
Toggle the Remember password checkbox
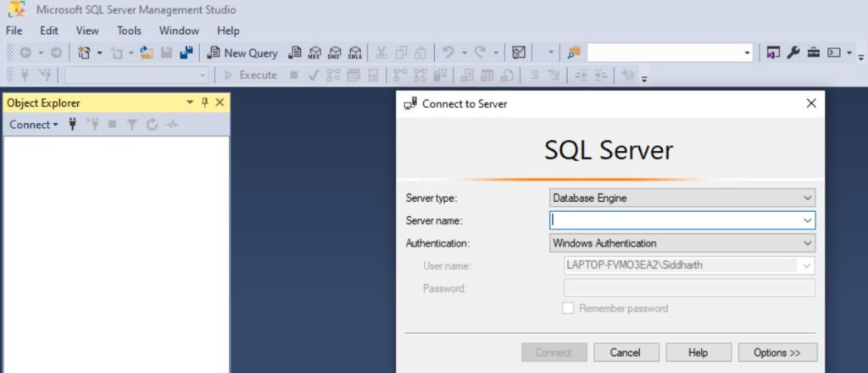[568, 309]
